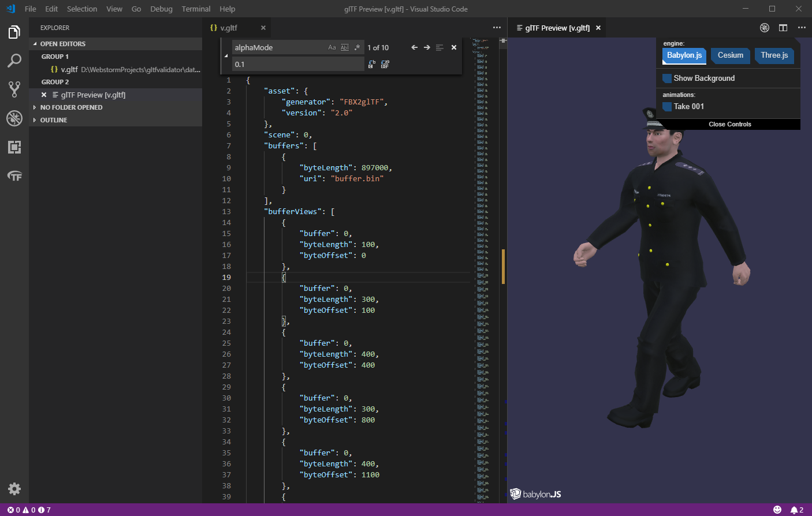Enable the Show Background checkbox
Screen dimensions: 812x516
tap(667, 78)
